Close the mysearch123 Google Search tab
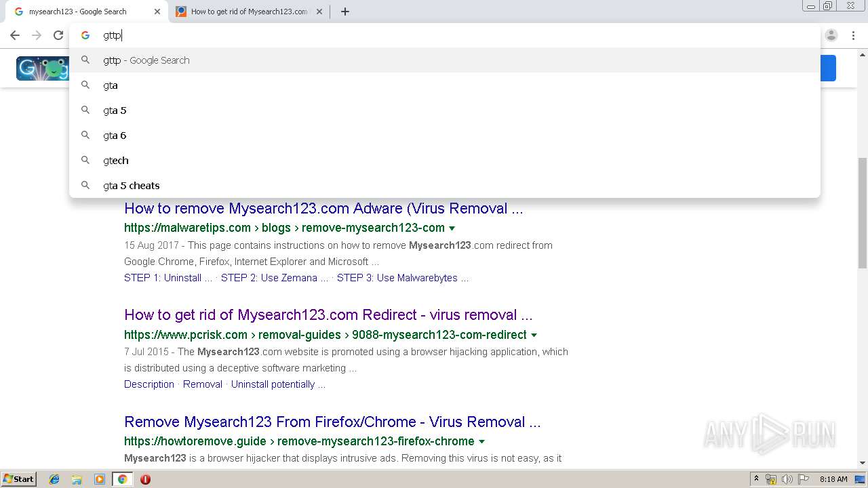This screenshot has height=488, width=868. [x=157, y=12]
